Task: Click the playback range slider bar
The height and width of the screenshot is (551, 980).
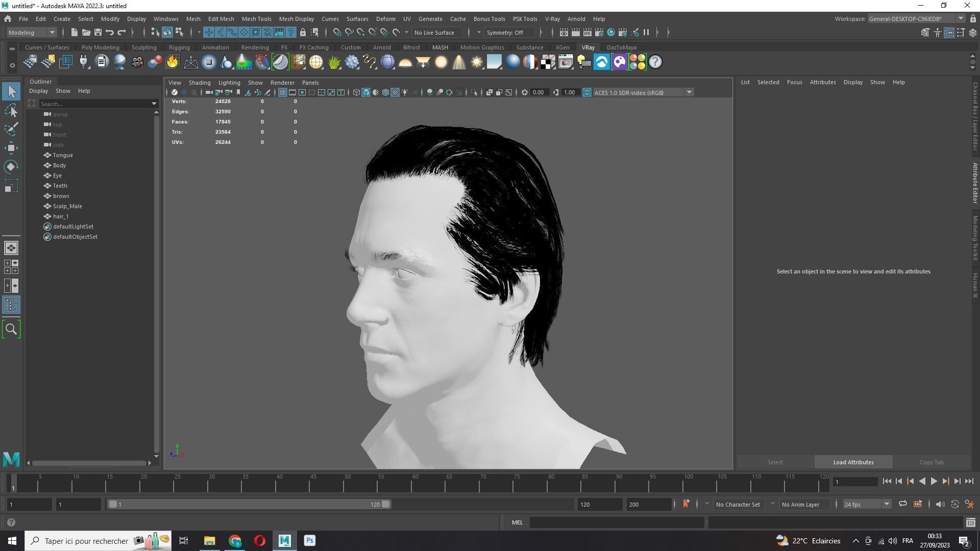Action: pyautogui.click(x=250, y=505)
